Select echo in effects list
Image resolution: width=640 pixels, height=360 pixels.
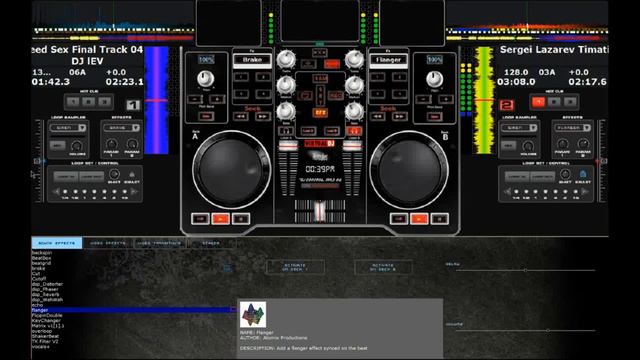[37, 305]
